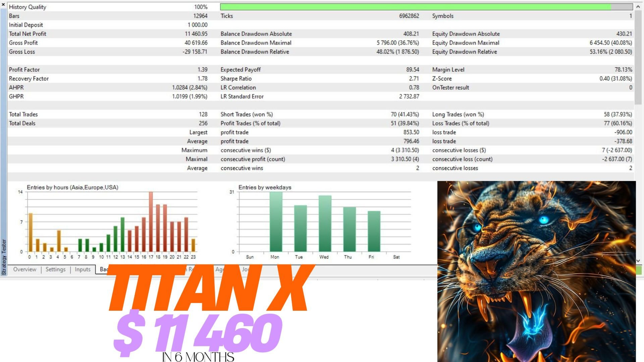The width and height of the screenshot is (644, 362).
Task: Select Long Trades value 58 (37.93%)
Action: click(618, 114)
